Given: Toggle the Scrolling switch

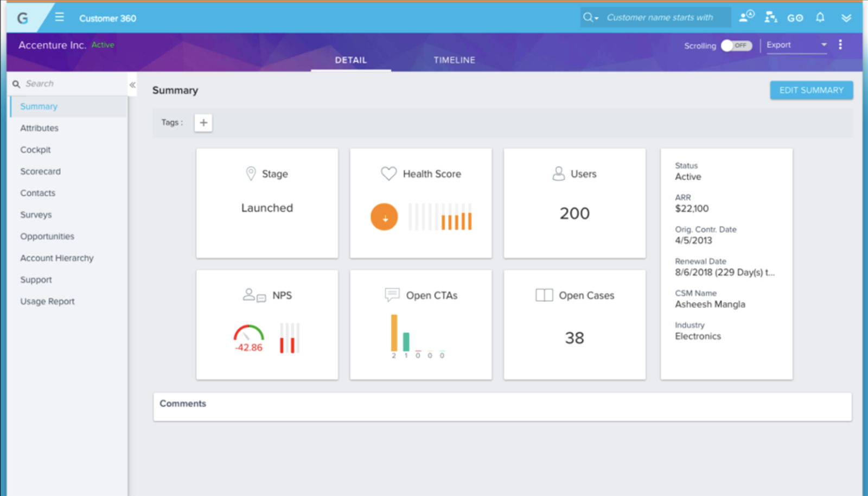Looking at the screenshot, I should coord(736,46).
